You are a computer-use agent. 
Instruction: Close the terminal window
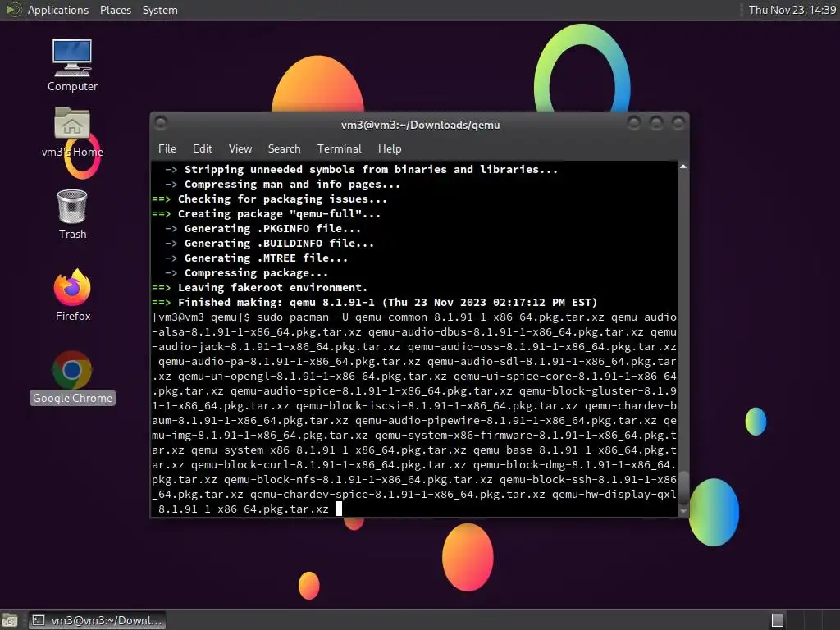click(678, 123)
